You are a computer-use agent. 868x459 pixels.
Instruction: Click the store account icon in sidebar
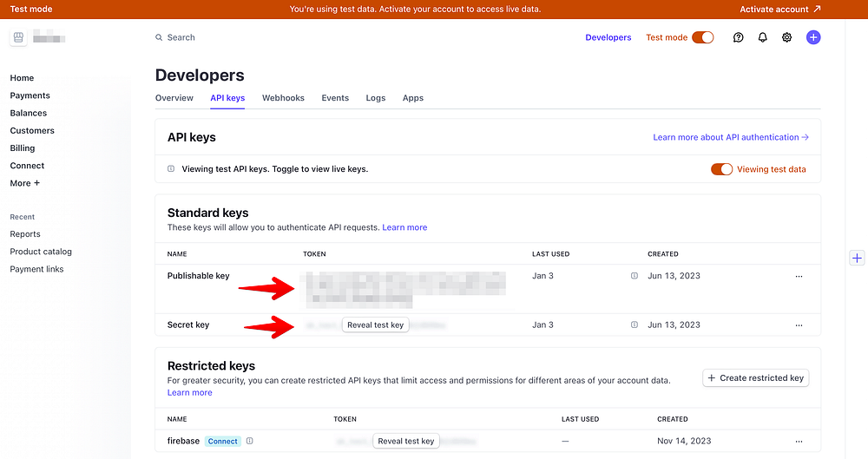tap(18, 37)
